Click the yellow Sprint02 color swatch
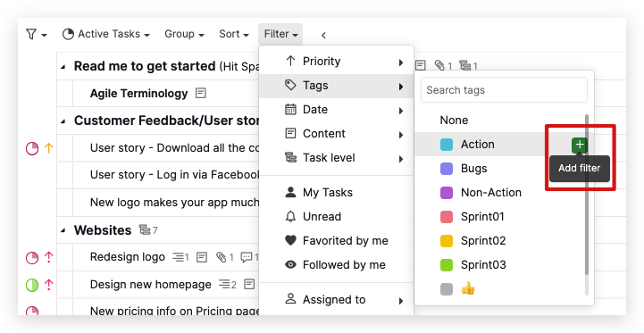 tap(447, 241)
